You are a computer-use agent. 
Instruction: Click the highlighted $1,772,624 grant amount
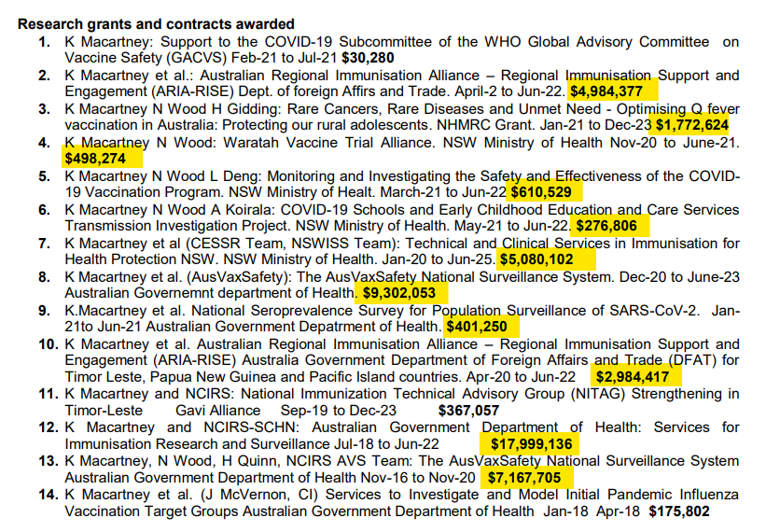[691, 124]
